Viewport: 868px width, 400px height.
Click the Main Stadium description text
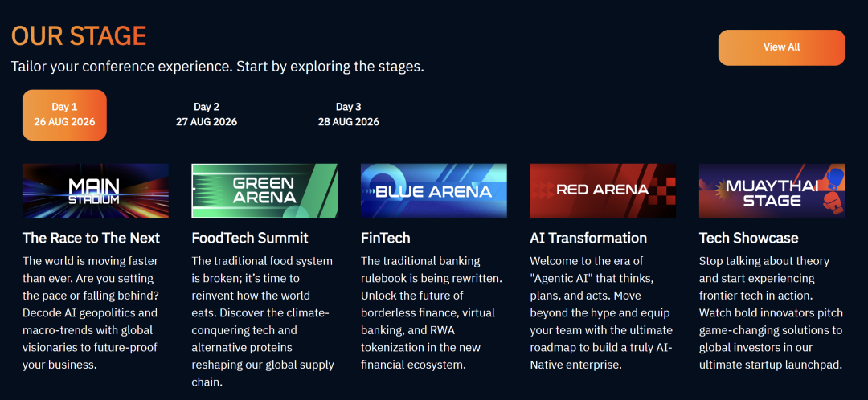(x=91, y=312)
